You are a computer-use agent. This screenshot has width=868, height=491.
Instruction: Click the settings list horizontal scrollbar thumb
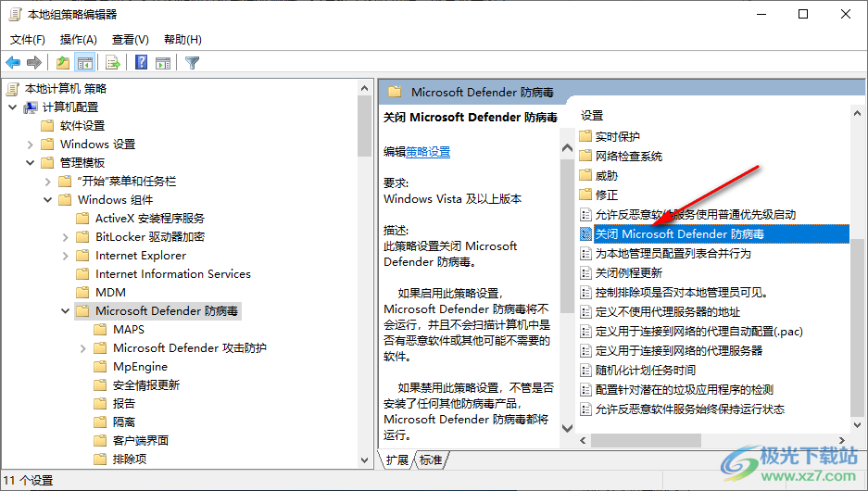(646, 441)
